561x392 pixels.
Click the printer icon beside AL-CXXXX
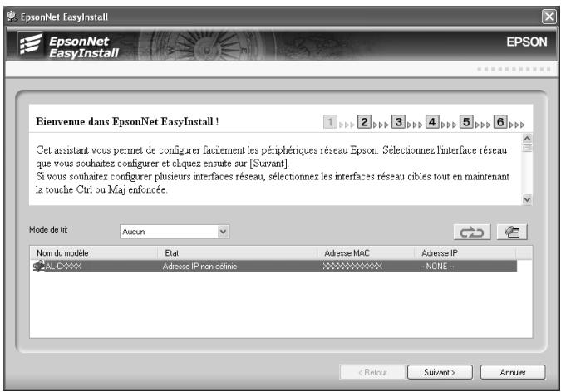[38, 266]
